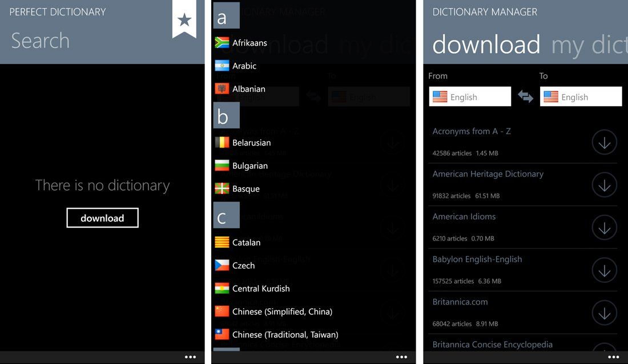Click the swap languages arrows icon
The width and height of the screenshot is (628, 364).
point(526,97)
